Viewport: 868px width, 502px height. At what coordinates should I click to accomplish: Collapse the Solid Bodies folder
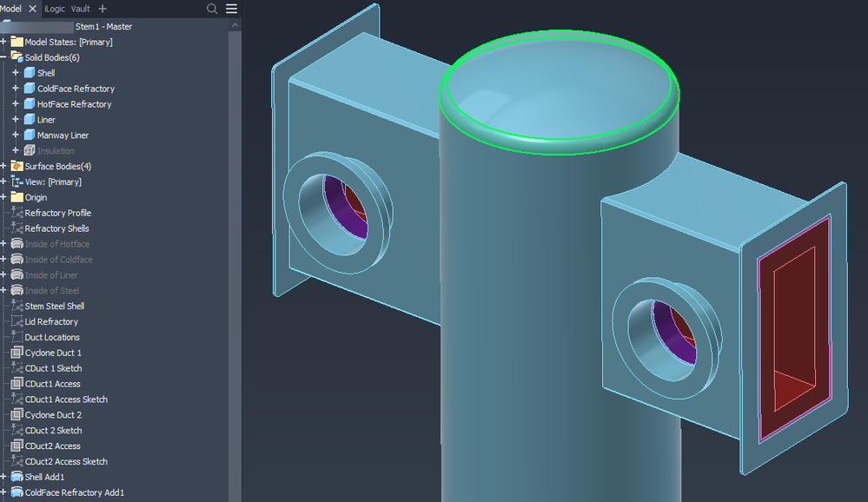3,57
